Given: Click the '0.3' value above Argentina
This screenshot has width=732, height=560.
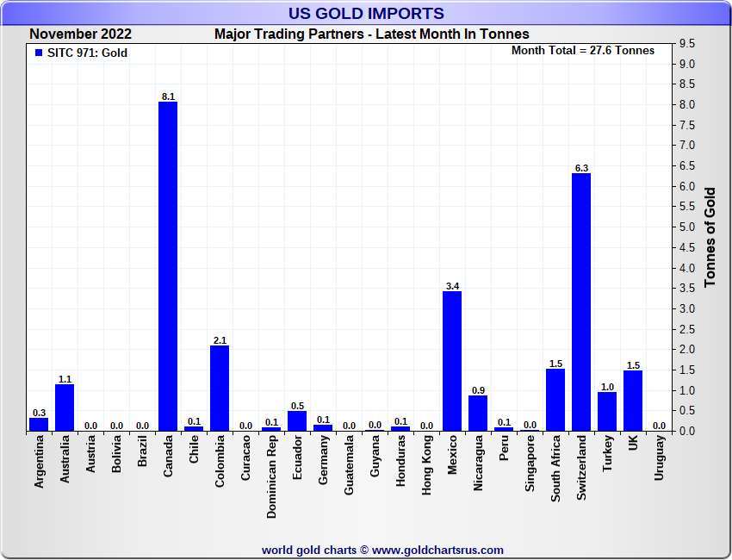Looking at the screenshot, I should pyautogui.click(x=40, y=413).
